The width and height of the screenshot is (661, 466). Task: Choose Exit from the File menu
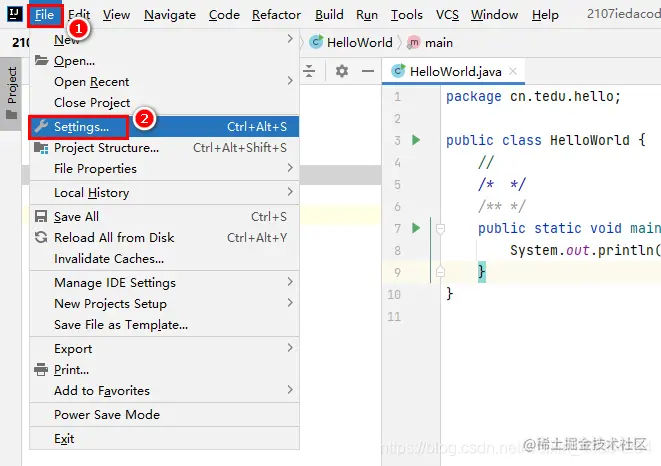[164, 439]
